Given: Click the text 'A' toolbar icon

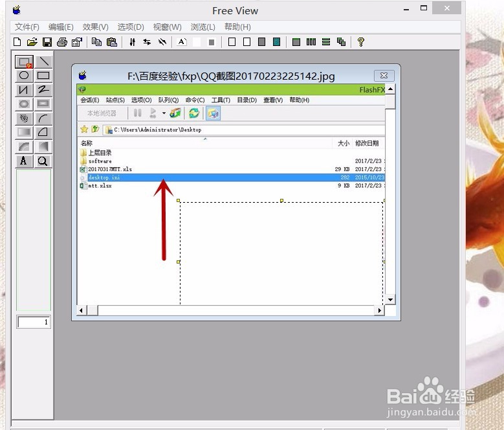Looking at the screenshot, I should [182, 42].
